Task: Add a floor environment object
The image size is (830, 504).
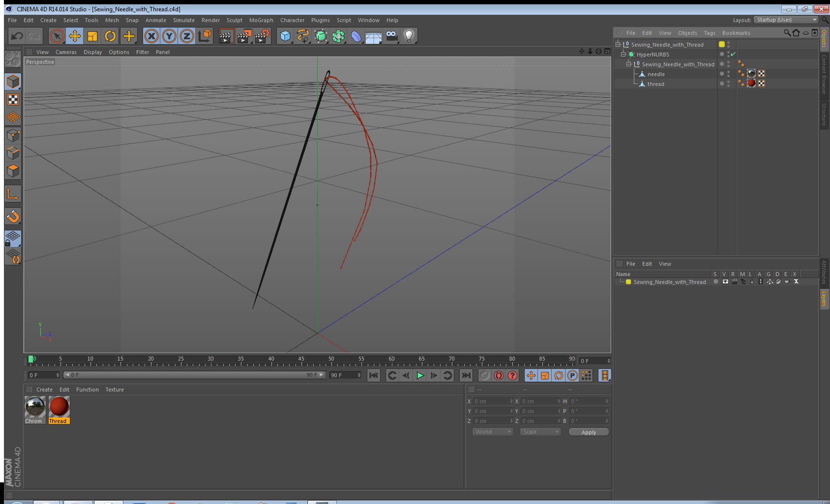Action: tap(374, 36)
